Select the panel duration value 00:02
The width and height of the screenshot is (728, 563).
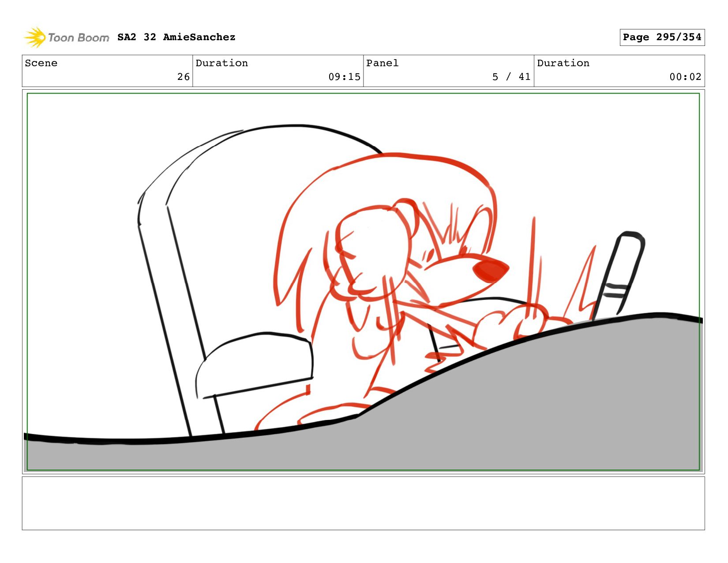pyautogui.click(x=685, y=77)
